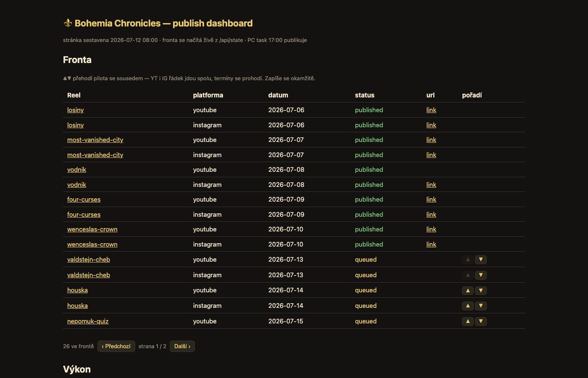Move nepomuk-quiz row up
Viewport: 588px width, 378px height.
pos(467,321)
